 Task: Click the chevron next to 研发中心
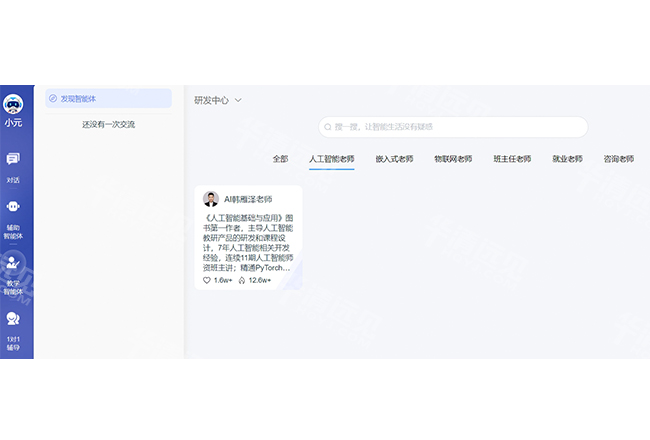238,100
